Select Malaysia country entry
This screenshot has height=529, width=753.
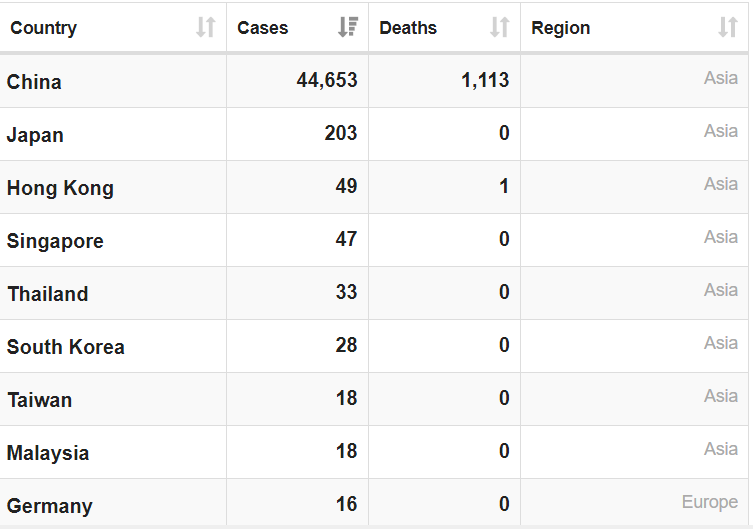click(x=48, y=453)
